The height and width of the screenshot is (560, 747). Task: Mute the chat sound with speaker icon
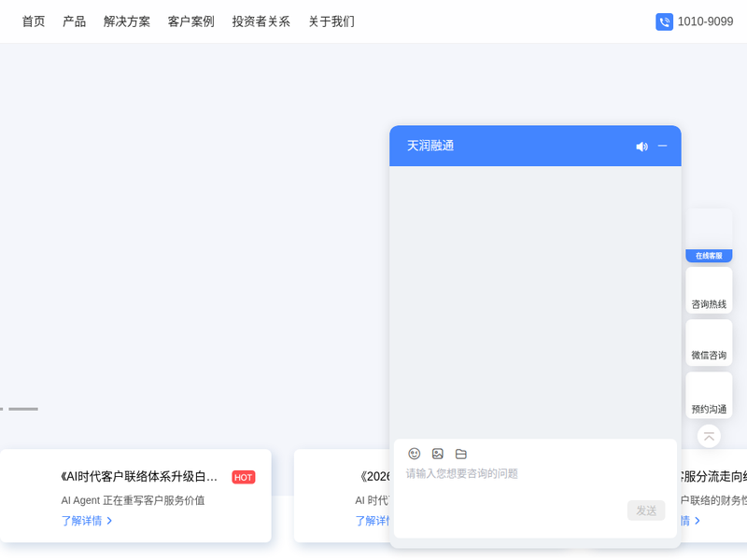coord(641,147)
